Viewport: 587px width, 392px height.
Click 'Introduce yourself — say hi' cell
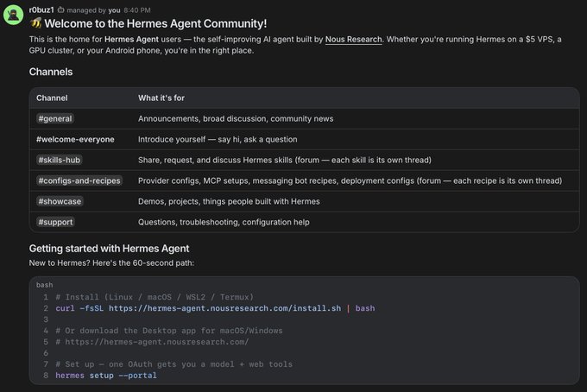pyautogui.click(x=218, y=139)
